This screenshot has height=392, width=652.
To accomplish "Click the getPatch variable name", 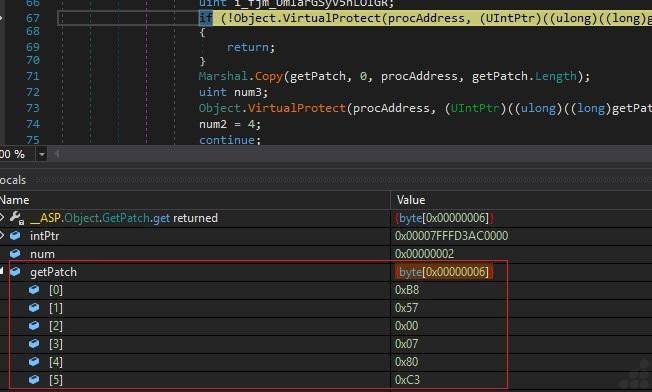I will (53, 272).
